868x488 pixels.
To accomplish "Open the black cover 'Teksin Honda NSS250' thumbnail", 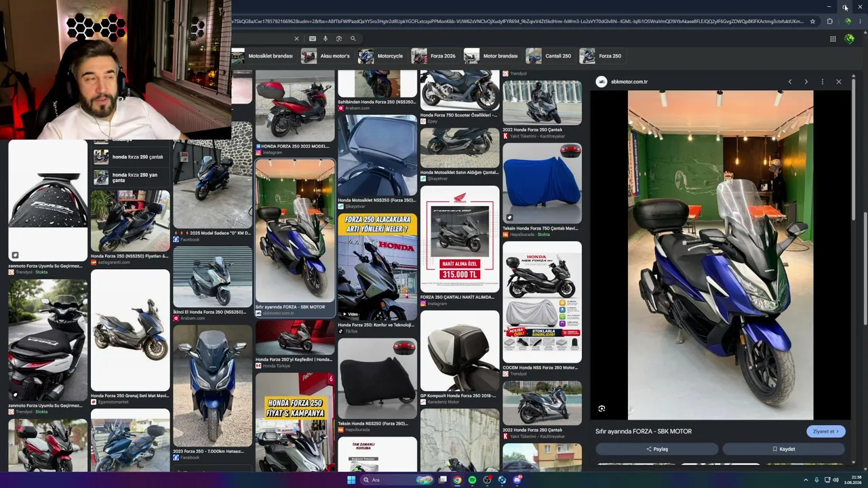I will point(377,378).
